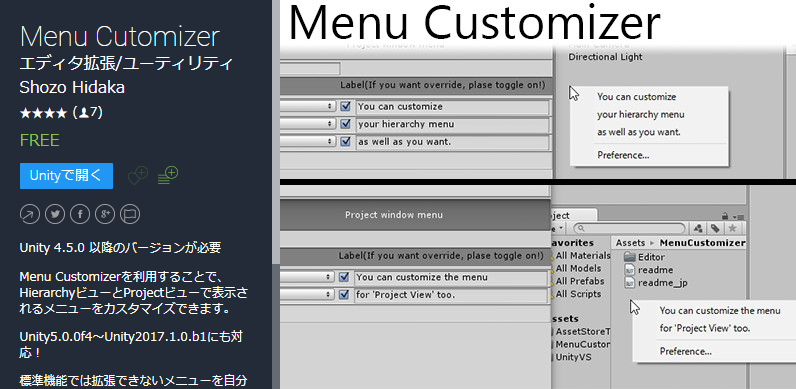Click the Search by Label tag icon

[715, 228]
